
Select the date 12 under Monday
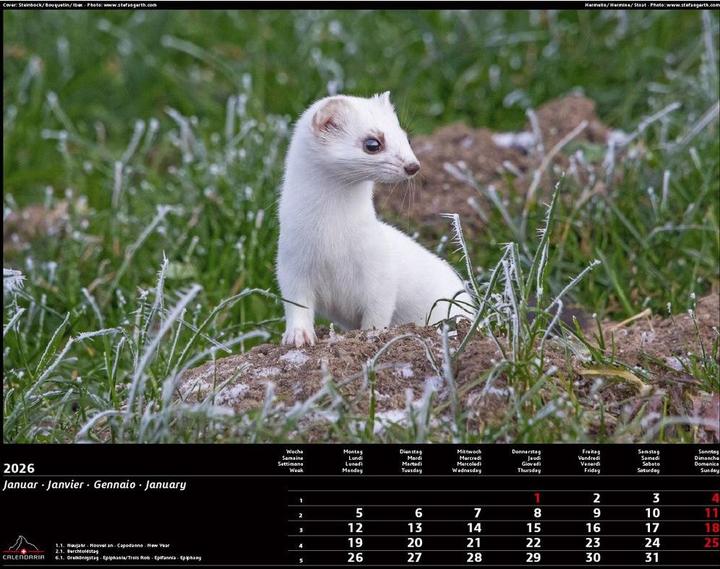tap(355, 528)
